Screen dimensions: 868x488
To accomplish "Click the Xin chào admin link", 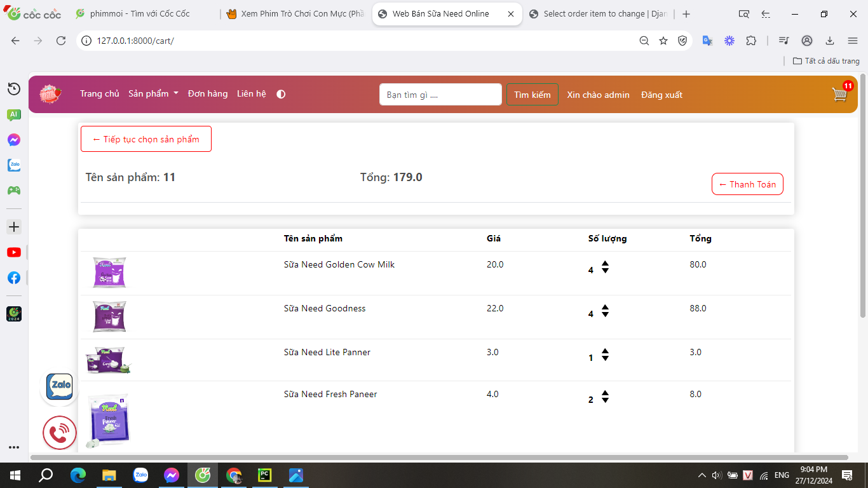I will click(599, 95).
